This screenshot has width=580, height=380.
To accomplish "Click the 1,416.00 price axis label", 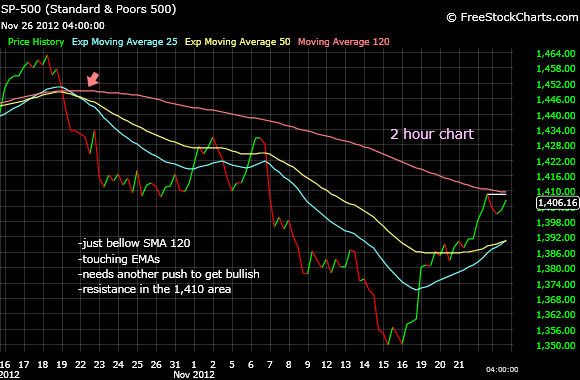I will tap(556, 176).
